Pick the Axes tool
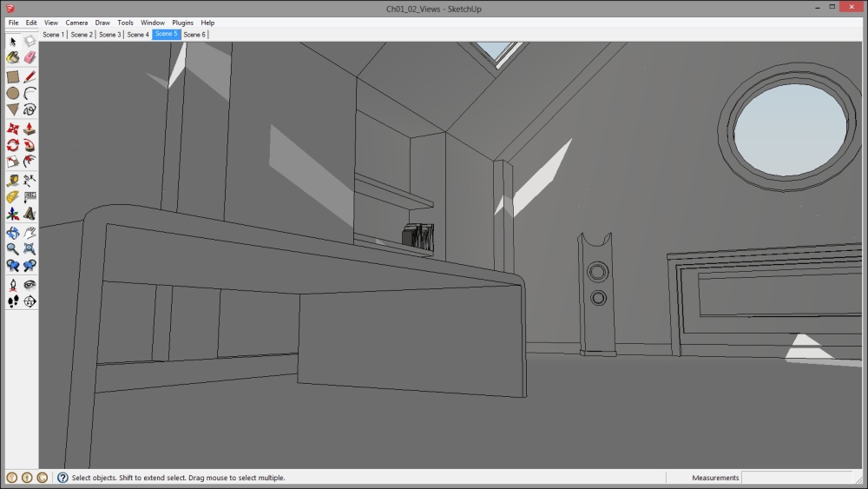The width and height of the screenshot is (868, 489). point(13,214)
